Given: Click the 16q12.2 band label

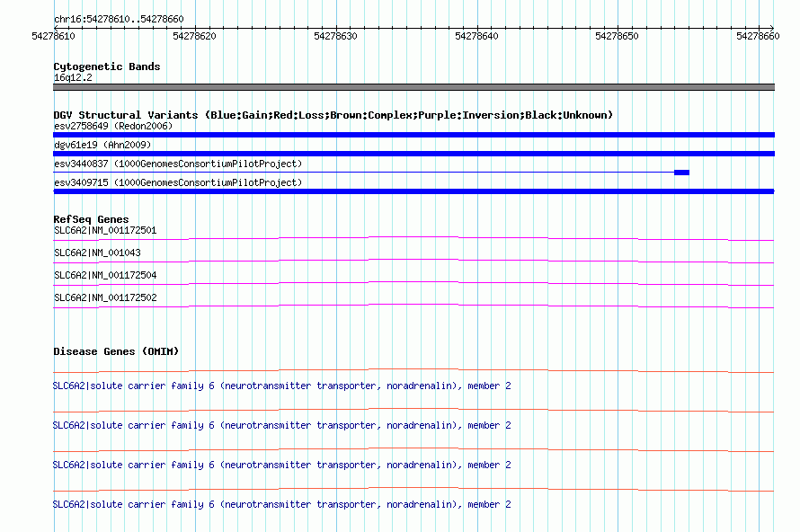Looking at the screenshot, I should [x=73, y=77].
